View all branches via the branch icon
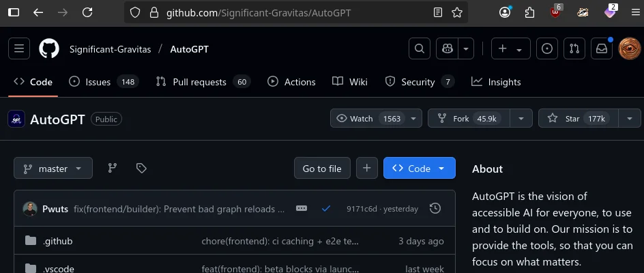 point(112,168)
